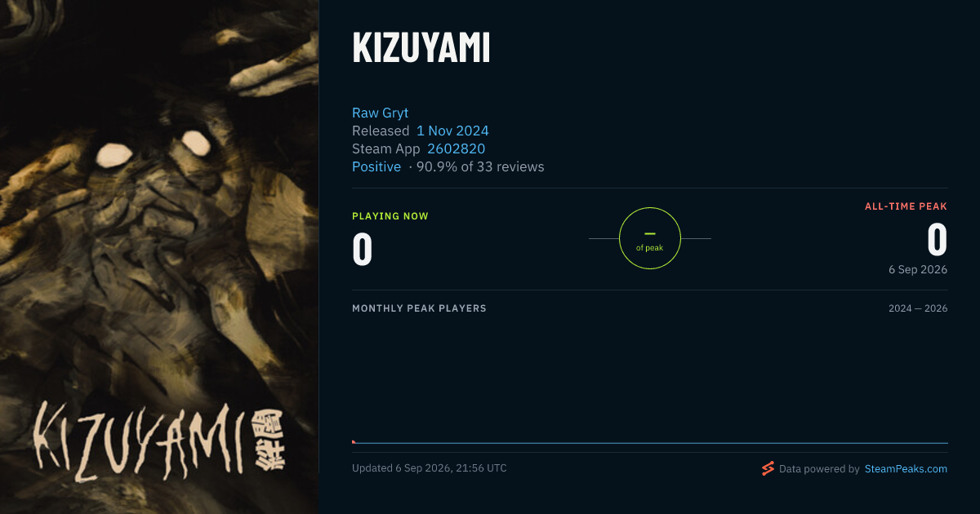Click the Monthly Peak Players heading

[x=419, y=308]
